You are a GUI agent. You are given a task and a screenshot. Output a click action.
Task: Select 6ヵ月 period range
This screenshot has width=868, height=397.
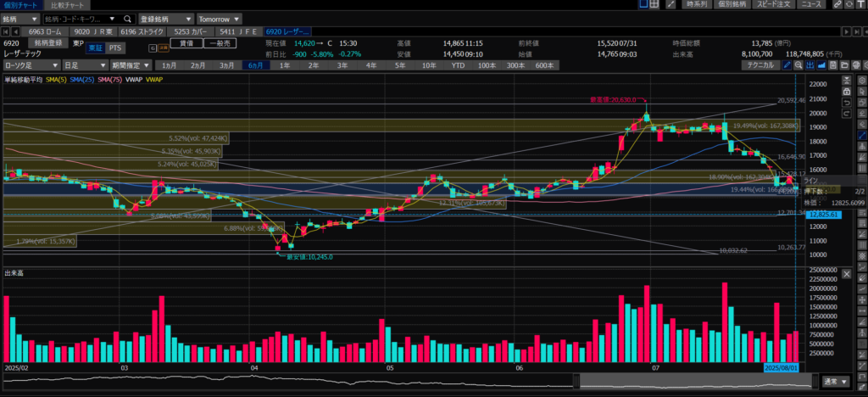coord(256,65)
